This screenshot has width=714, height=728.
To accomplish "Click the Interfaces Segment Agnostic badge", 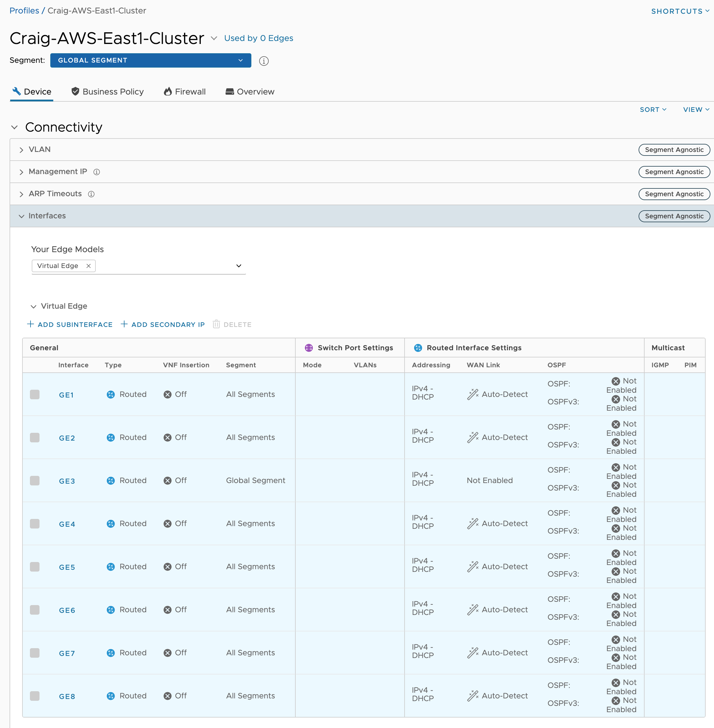I will 674,216.
